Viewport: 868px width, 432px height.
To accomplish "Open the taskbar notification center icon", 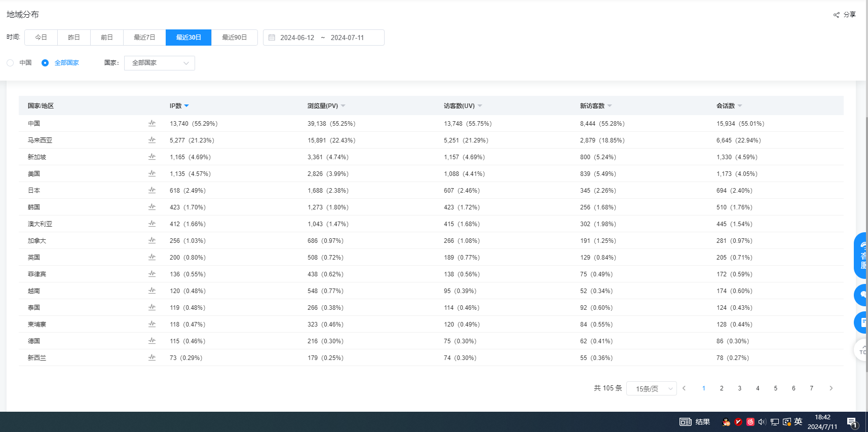I will 852,422.
